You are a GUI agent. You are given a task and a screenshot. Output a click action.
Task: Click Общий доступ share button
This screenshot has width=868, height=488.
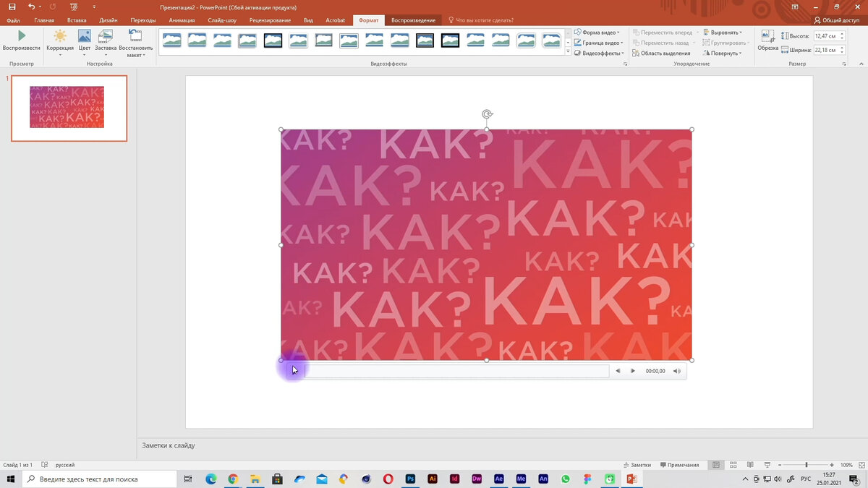836,20
